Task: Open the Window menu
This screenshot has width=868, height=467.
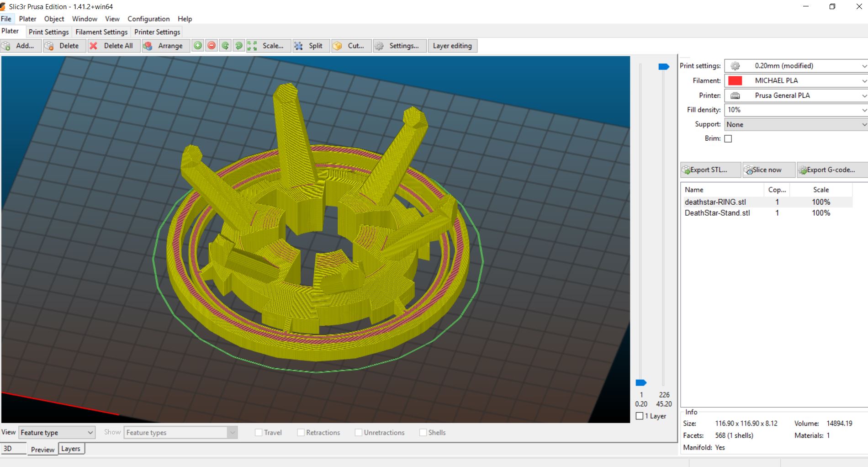Action: pos(85,19)
